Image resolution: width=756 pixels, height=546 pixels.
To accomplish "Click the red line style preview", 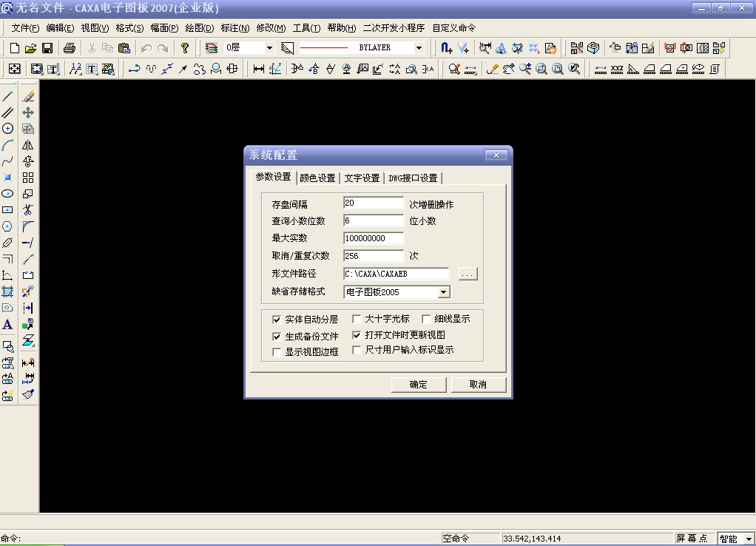I will click(x=323, y=48).
